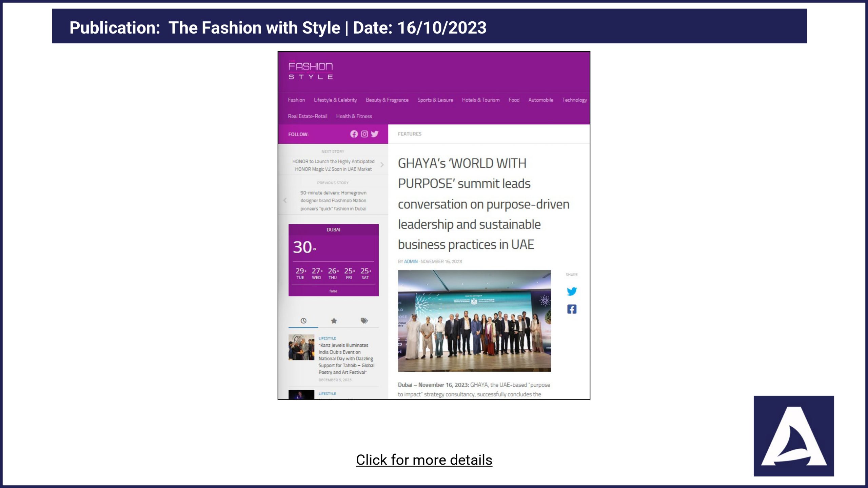Screen dimensions: 868x488
Task: Click the FRI 25° forecast
Action: coord(349,273)
